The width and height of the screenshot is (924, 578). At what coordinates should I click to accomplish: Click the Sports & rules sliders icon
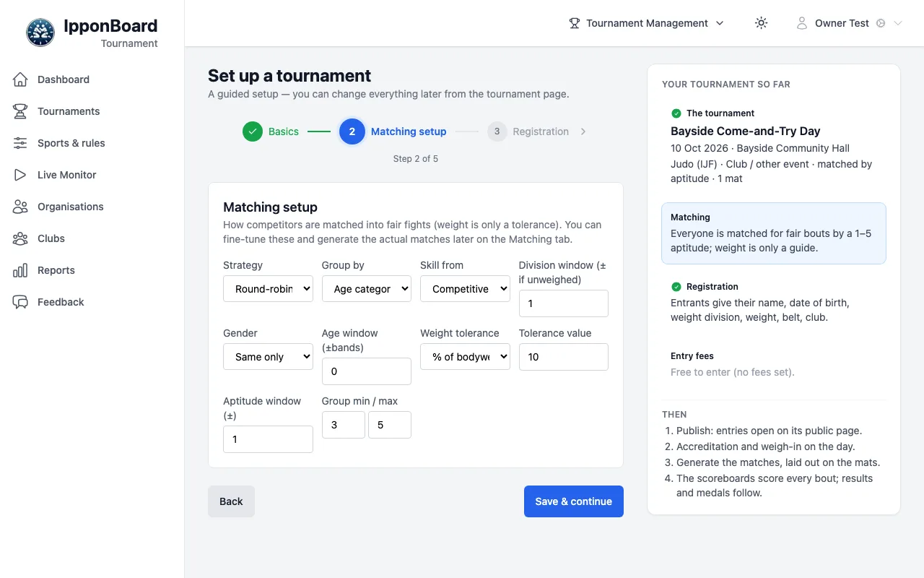[20, 143]
